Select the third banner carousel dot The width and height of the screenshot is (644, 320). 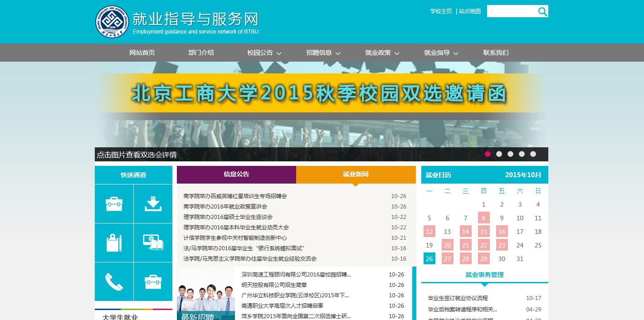510,154
